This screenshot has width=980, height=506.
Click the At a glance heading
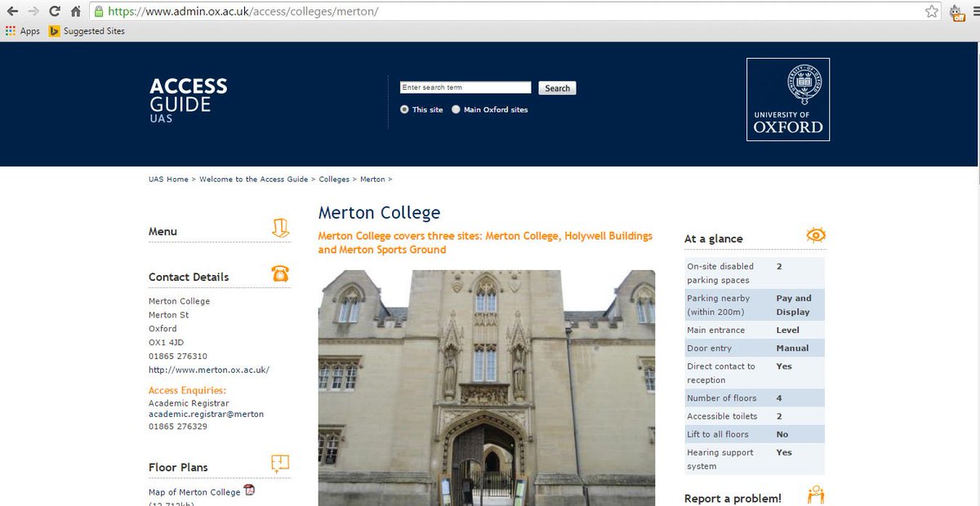[x=714, y=238]
